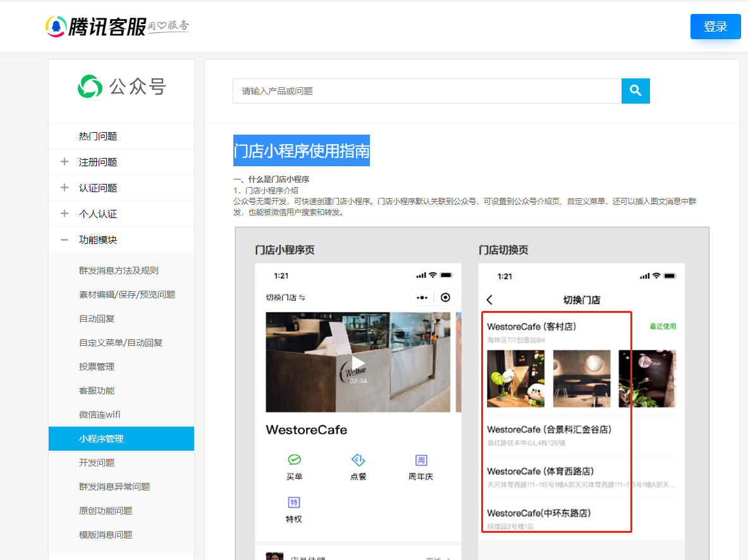Viewport: 748px width, 560px height.
Task: Select WestoreCafe(中环东路店) entry
Action: pos(539,513)
